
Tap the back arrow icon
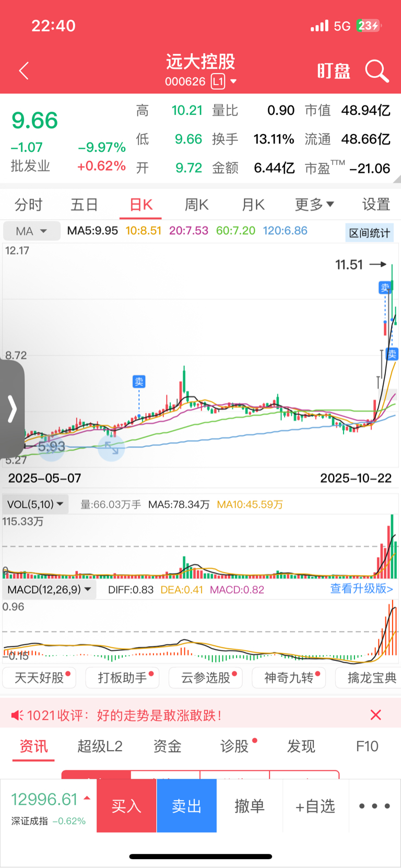tap(24, 71)
